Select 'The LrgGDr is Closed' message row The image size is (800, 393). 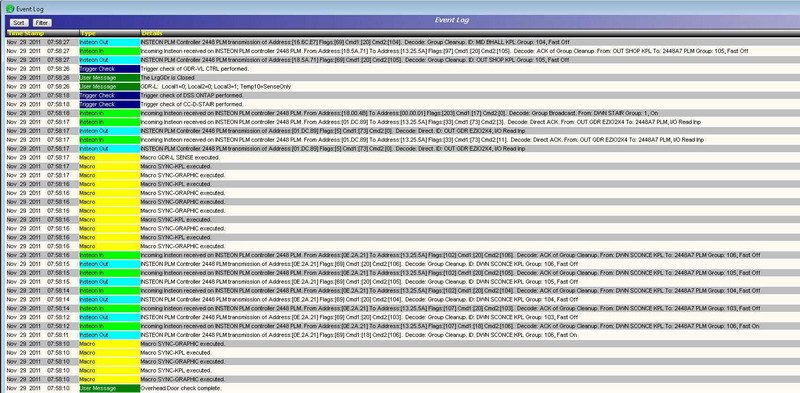pos(403,78)
